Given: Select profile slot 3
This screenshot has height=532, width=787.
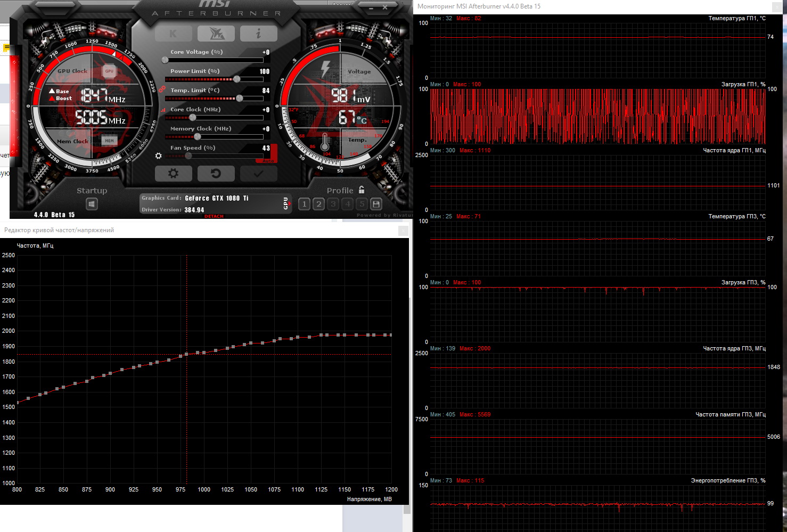Looking at the screenshot, I should pyautogui.click(x=333, y=204).
